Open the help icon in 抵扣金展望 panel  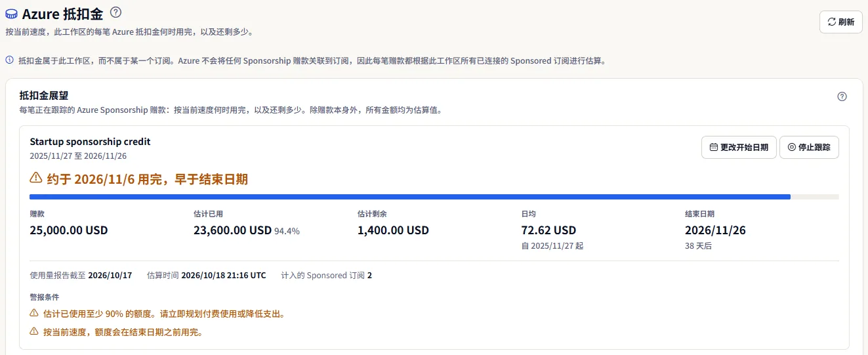coord(842,96)
